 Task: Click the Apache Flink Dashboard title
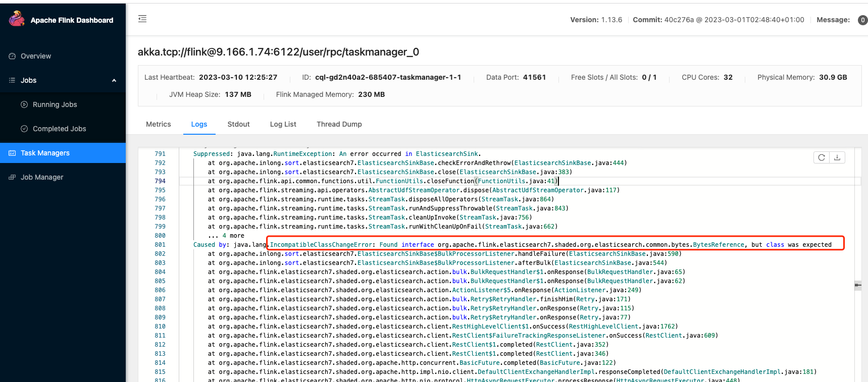click(x=72, y=20)
